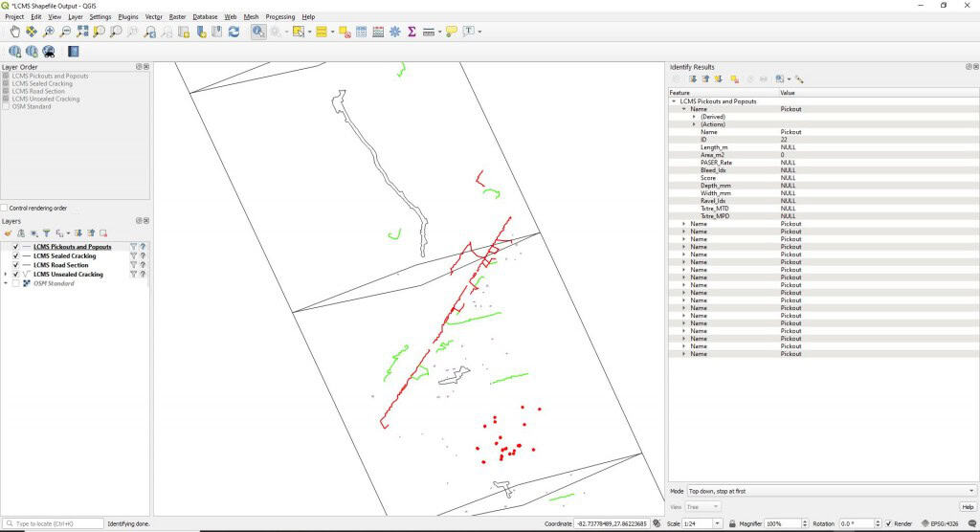This screenshot has width=980, height=532.
Task: Toggle the Render checkbox in status bar
Action: (x=888, y=524)
